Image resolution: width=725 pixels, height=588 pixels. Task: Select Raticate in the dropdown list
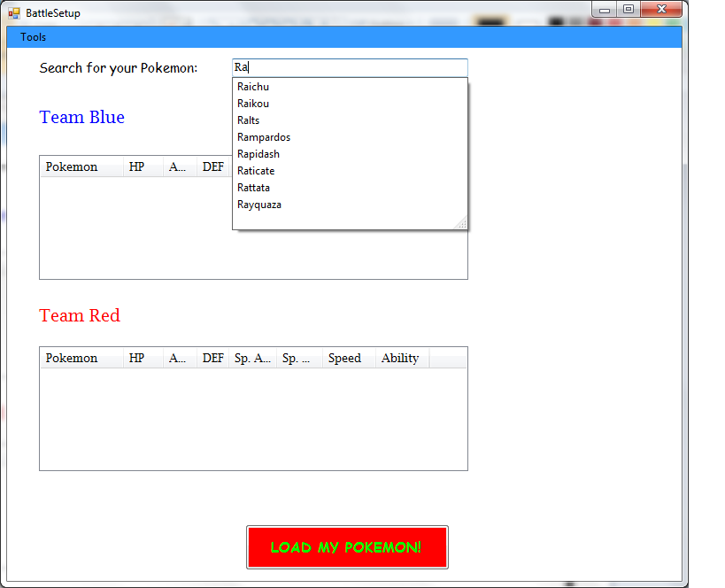pos(350,171)
